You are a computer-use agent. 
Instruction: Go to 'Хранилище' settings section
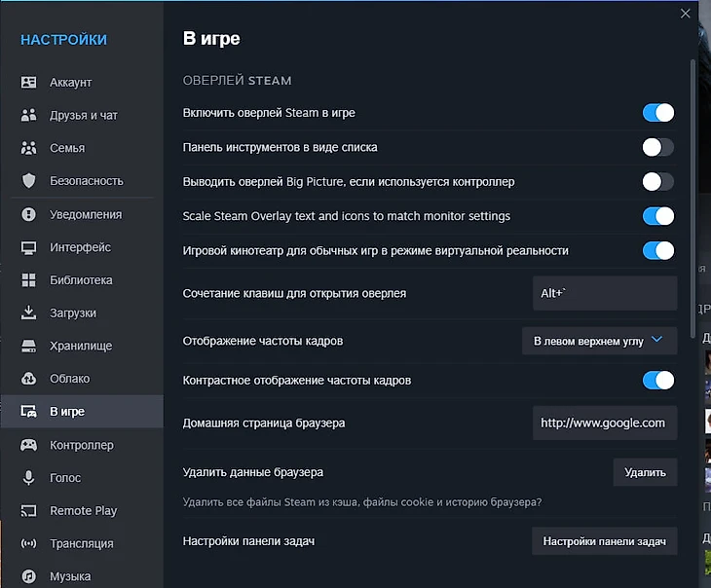click(81, 346)
